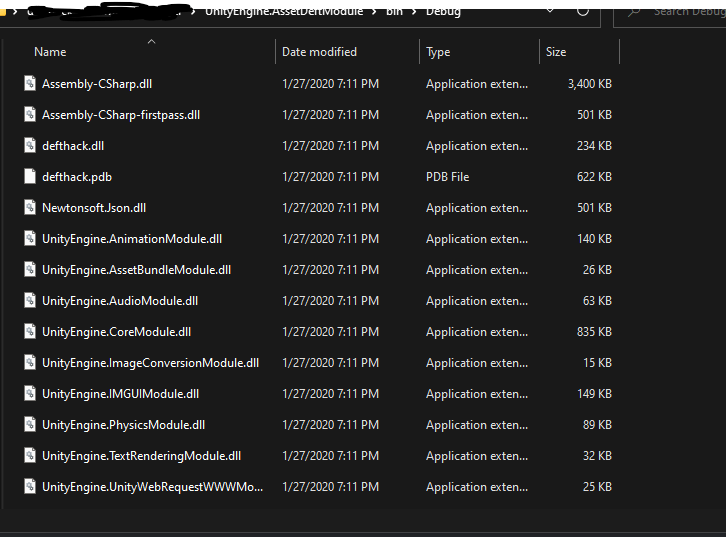Click the 835 KB size value
Image resolution: width=726 pixels, height=537 pixels.
point(594,332)
